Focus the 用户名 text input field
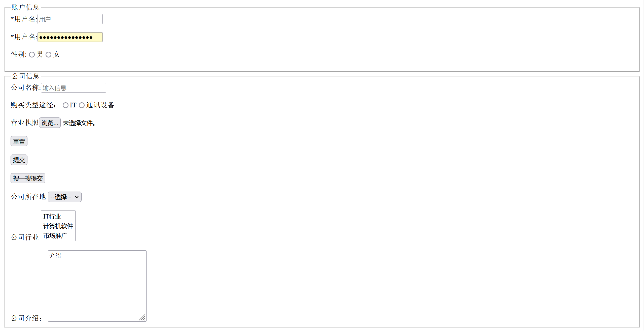The image size is (644, 331). click(70, 19)
